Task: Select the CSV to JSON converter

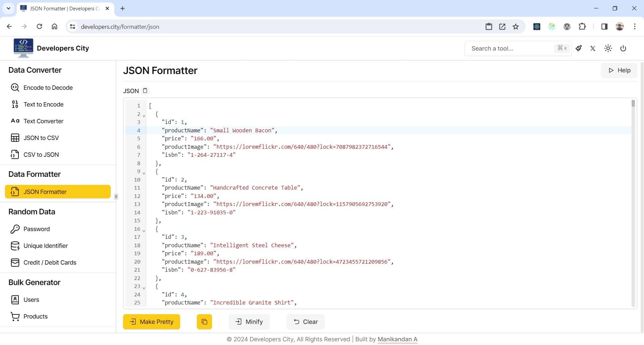Action: 41,154
